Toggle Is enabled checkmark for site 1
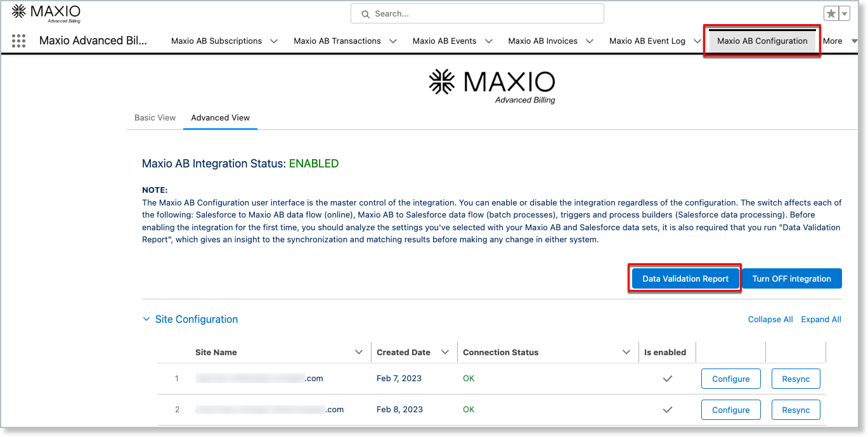 pos(667,379)
